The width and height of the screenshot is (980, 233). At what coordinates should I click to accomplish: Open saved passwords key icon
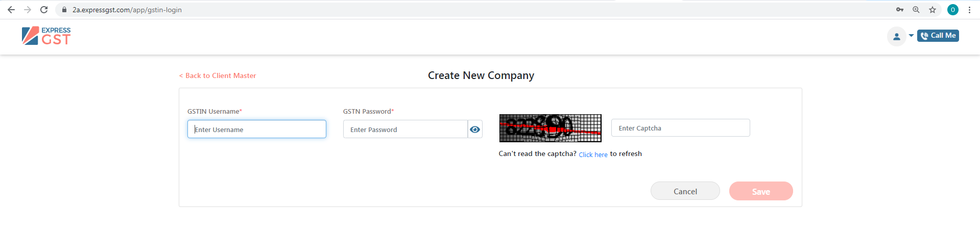[x=900, y=10]
